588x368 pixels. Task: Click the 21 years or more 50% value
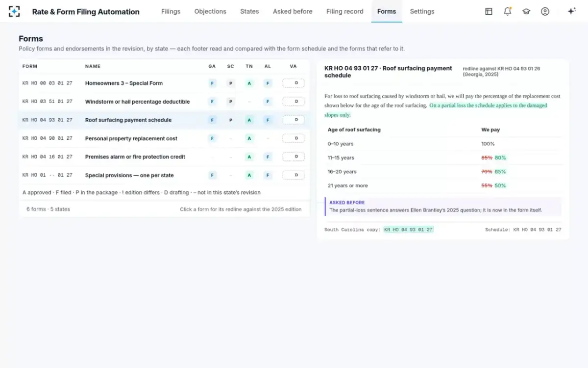coord(500,185)
